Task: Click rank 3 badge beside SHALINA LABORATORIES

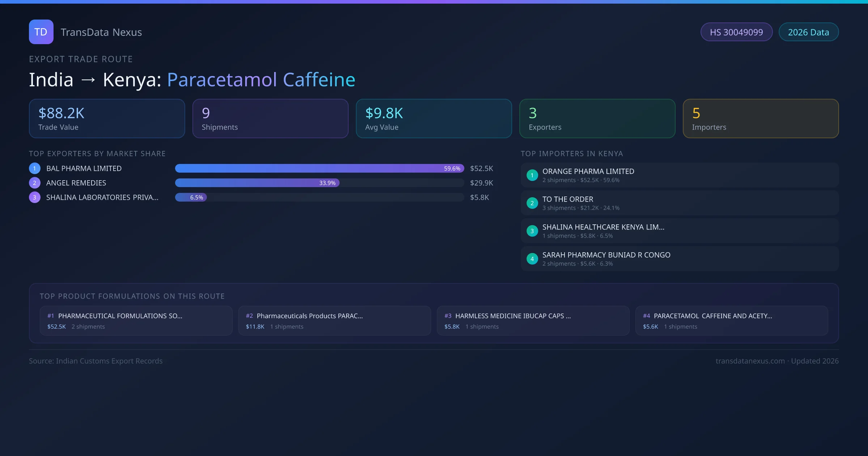Action: [x=35, y=197]
